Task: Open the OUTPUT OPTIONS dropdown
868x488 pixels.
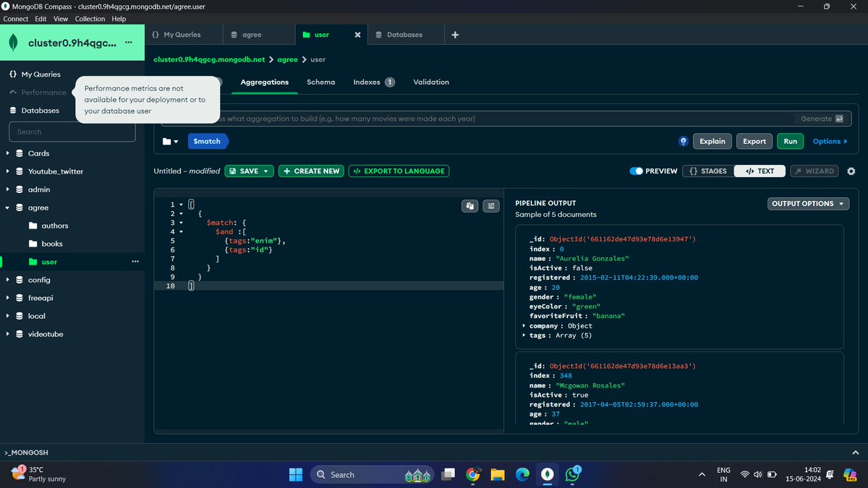Action: [x=808, y=203]
